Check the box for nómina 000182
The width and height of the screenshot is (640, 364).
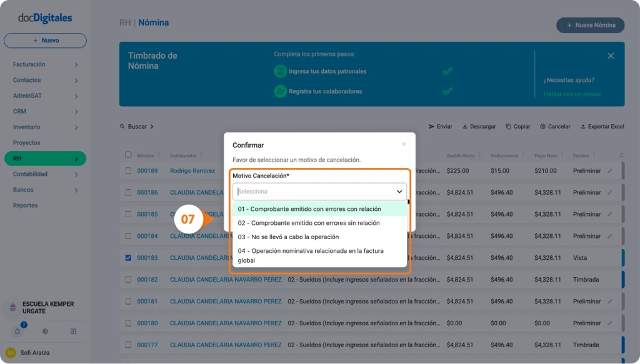[128, 280]
